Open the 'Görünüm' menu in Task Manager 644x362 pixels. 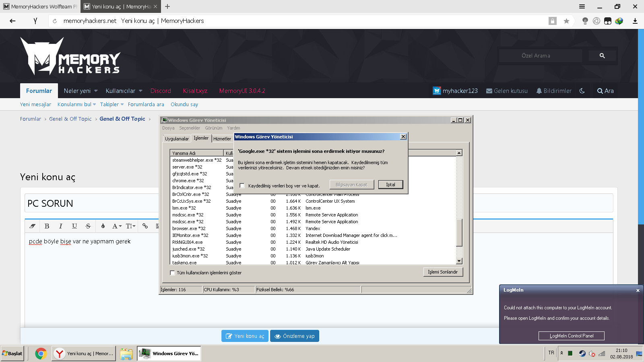tap(214, 128)
